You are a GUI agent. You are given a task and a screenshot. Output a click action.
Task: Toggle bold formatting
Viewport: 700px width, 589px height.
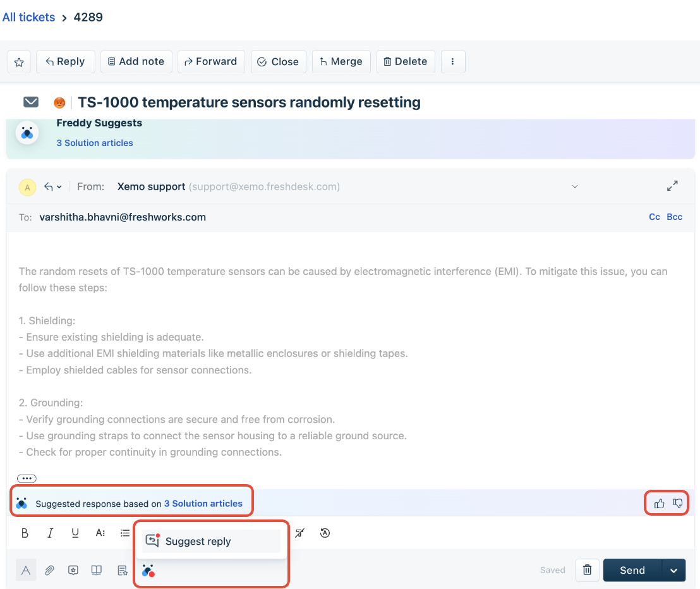click(x=25, y=533)
